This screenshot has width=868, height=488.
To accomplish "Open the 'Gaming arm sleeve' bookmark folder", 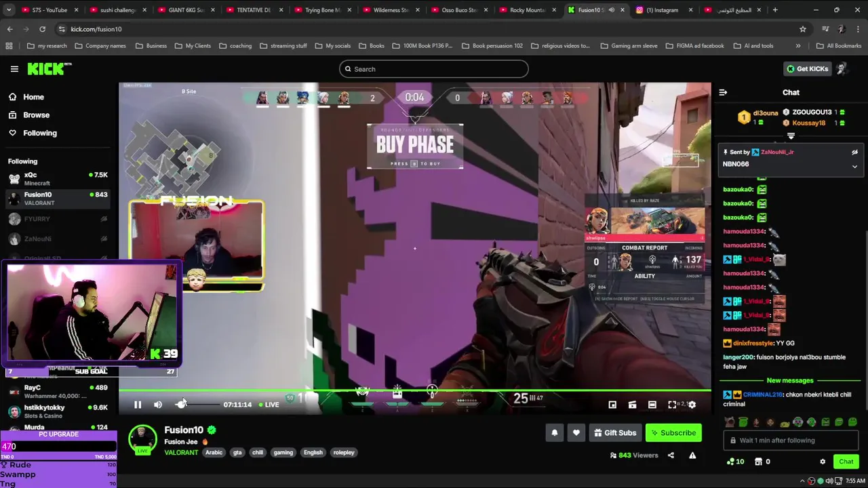I will 629,45.
